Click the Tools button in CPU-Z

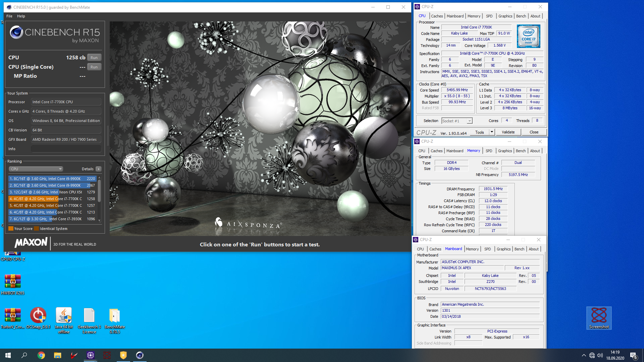(480, 132)
